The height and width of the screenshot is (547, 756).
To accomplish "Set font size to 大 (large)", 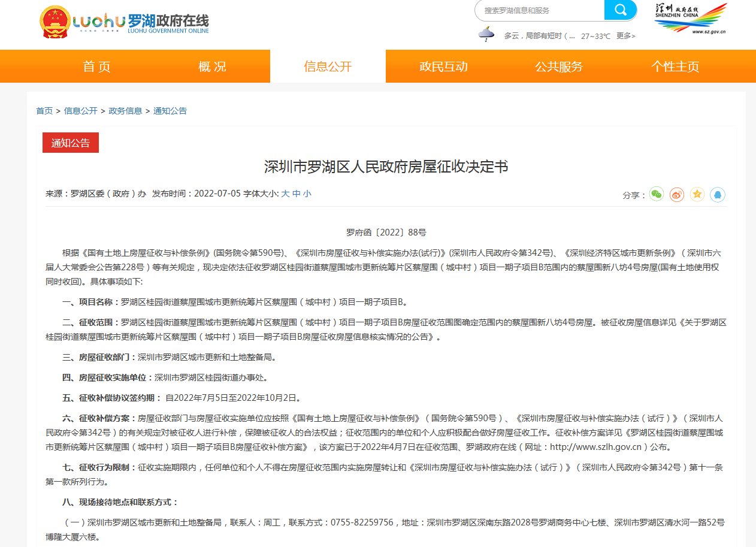I will tap(285, 194).
